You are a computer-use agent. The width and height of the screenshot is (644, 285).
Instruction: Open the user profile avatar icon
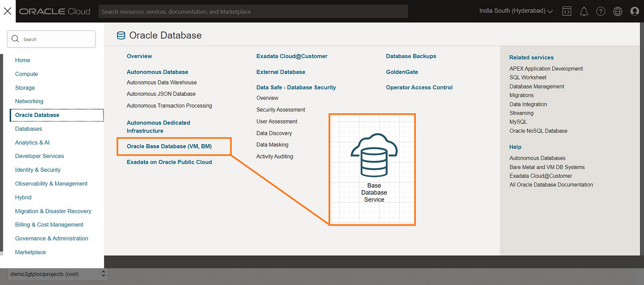point(635,11)
